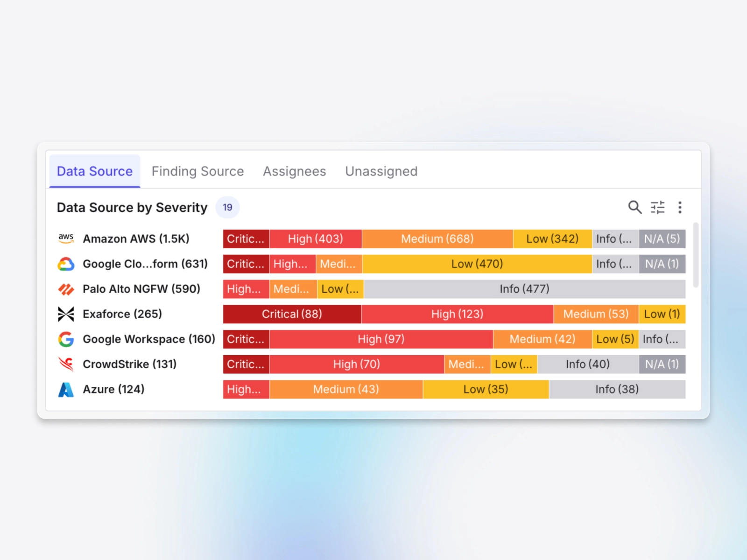Image resolution: width=747 pixels, height=560 pixels.
Task: Click Google Cloud High segment
Action: (x=292, y=264)
